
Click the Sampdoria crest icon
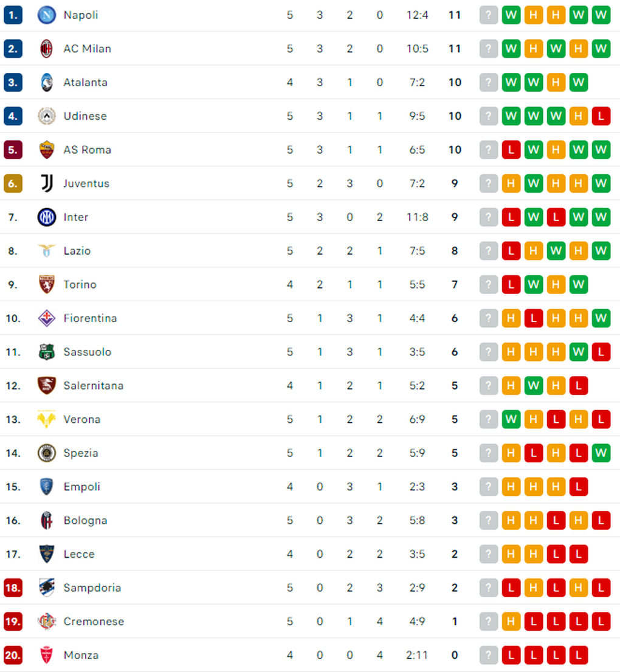[46, 588]
